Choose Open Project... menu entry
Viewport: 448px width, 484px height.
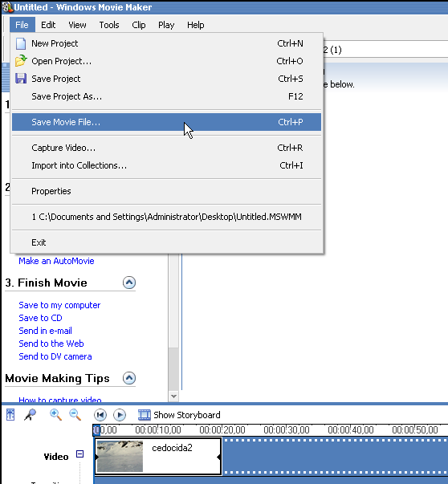(x=166, y=61)
